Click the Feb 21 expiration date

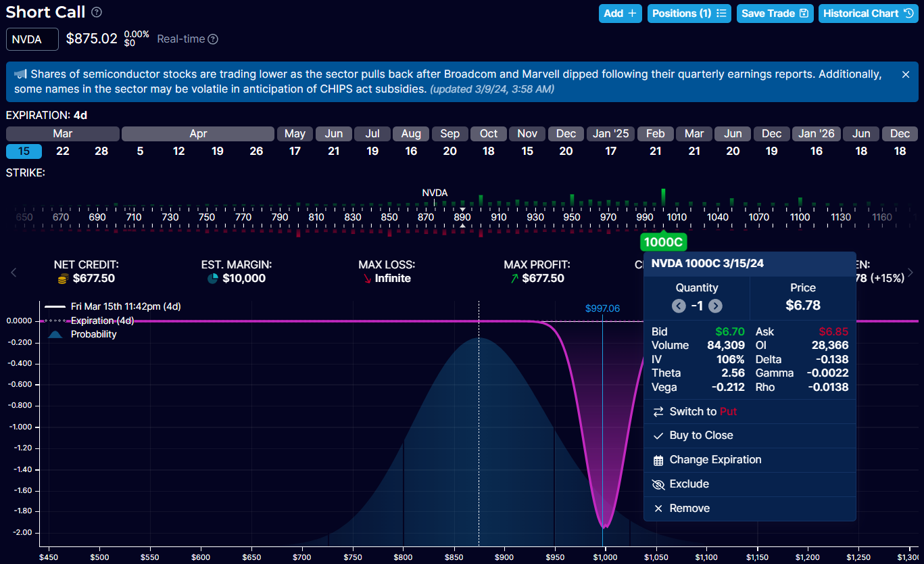pos(656,151)
